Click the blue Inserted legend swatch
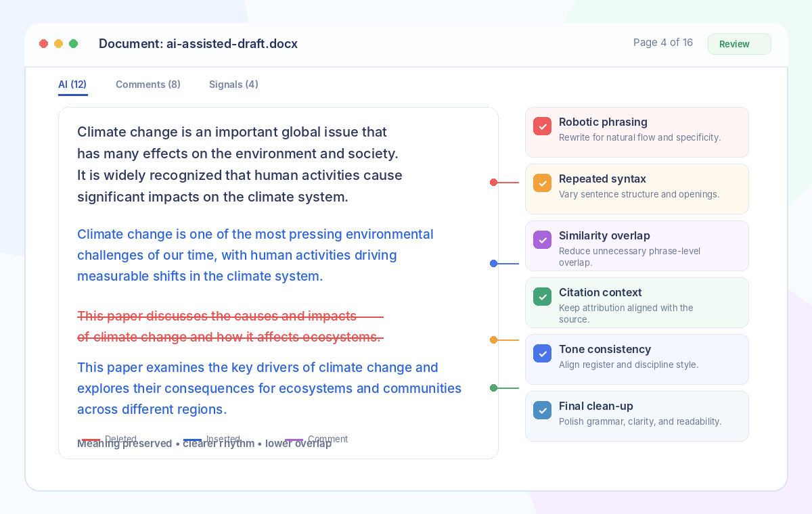 pos(192,440)
